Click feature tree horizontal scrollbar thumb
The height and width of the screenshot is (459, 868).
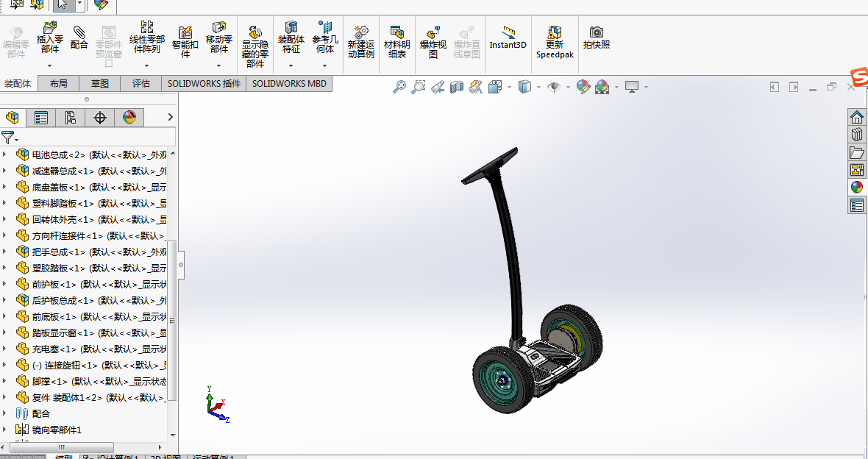62,446
